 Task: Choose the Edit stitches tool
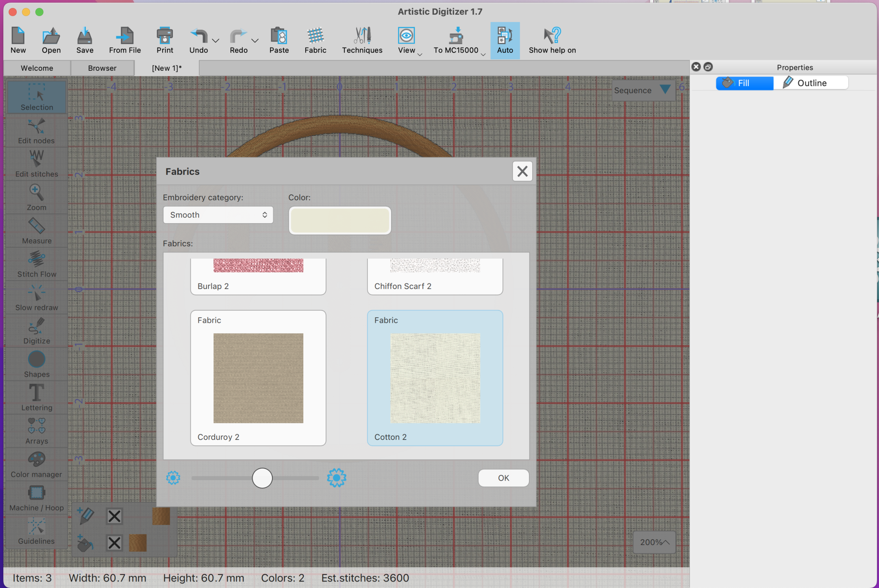coord(37,163)
